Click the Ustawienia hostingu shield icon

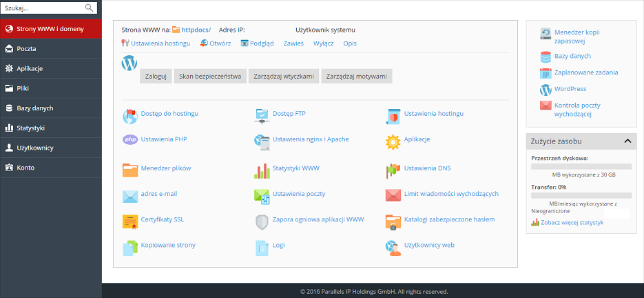pos(393,117)
